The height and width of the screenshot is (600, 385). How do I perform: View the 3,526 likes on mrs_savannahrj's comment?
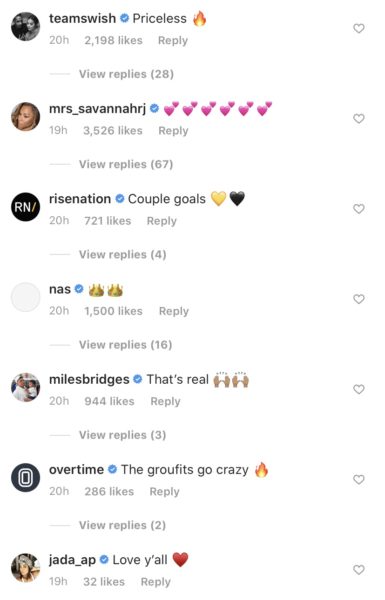[x=113, y=131]
